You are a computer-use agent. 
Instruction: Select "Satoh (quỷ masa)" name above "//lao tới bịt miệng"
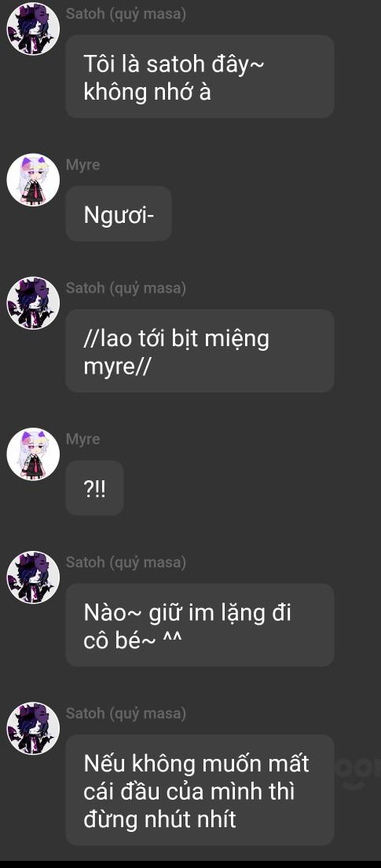126,288
